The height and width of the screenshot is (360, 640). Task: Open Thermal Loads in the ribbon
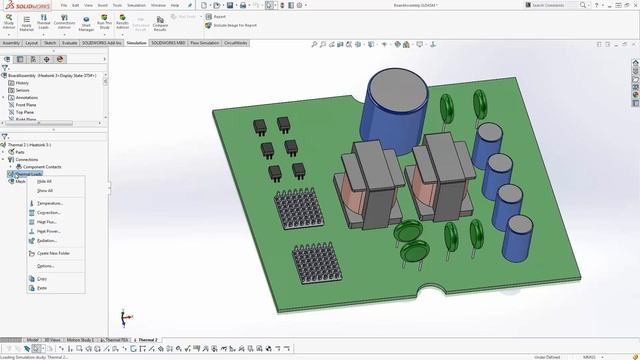[44, 22]
